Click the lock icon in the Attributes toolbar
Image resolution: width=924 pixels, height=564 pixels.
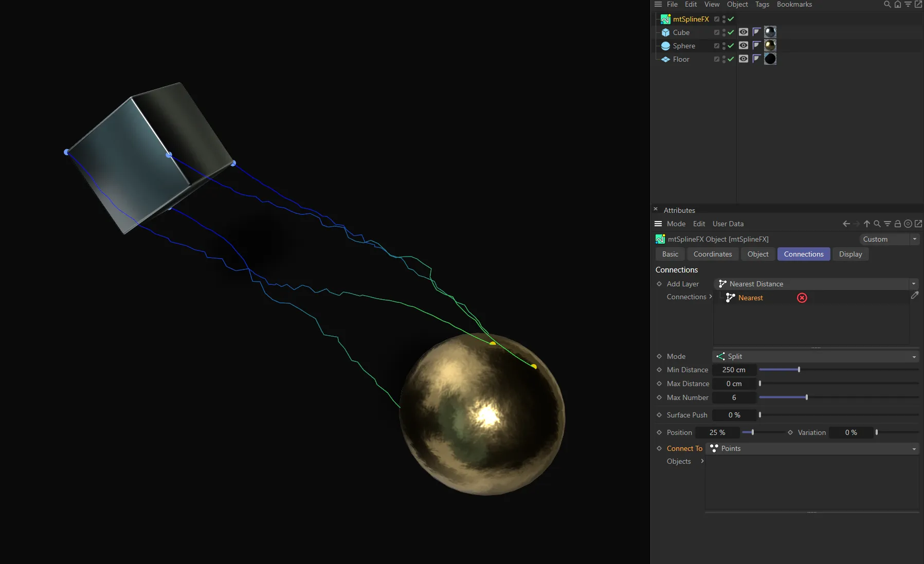(x=897, y=224)
